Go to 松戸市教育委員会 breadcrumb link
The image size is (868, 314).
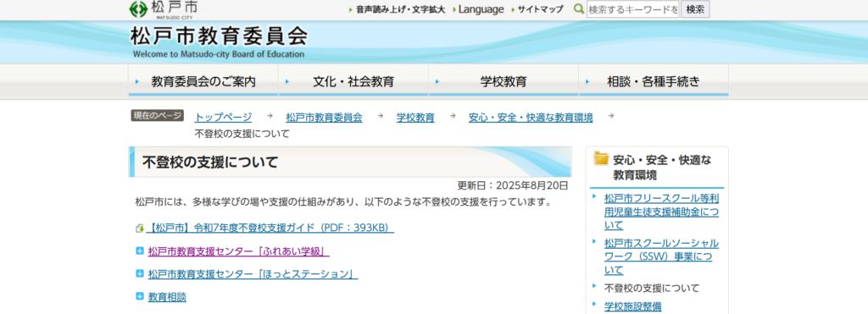[324, 117]
